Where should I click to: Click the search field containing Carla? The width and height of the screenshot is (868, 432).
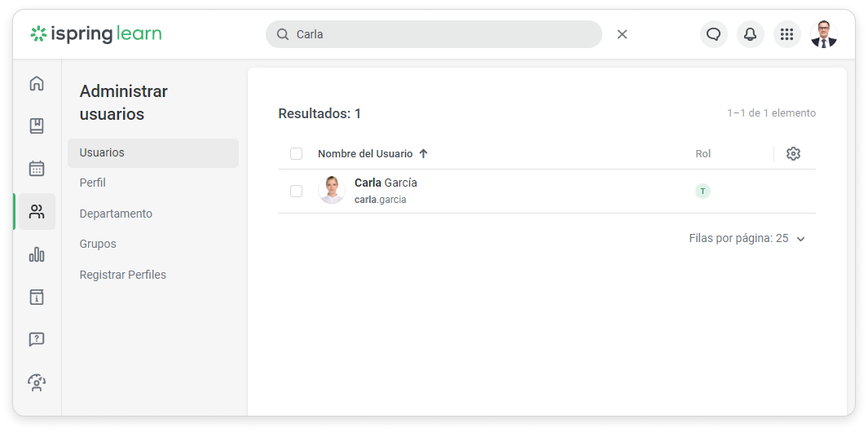pos(440,34)
